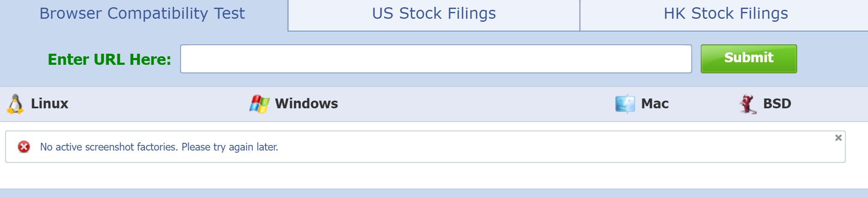Click the BSD platform label text
Image resolution: width=868 pixels, height=197 pixels.
tap(777, 104)
